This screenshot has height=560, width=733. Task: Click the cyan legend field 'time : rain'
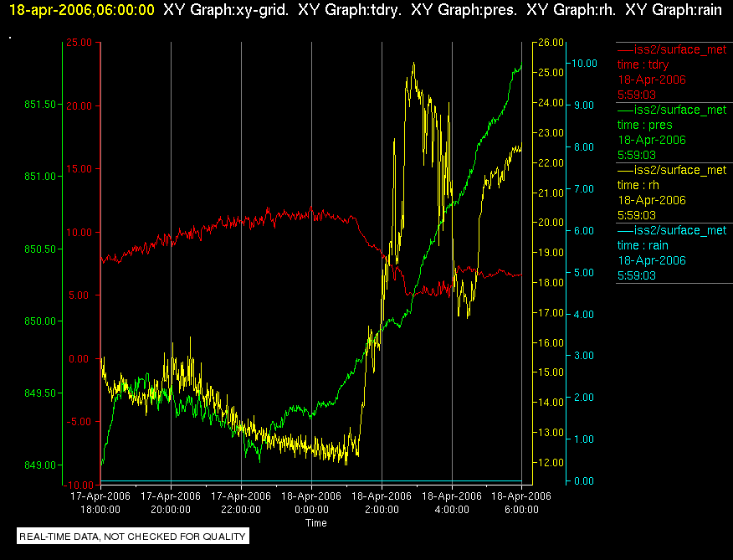pos(643,245)
